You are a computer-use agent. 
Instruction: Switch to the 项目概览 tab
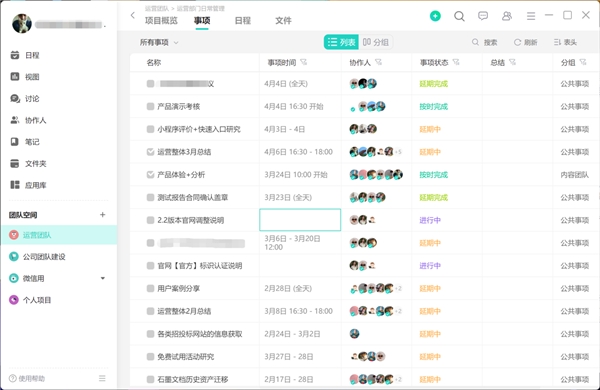[161, 21]
